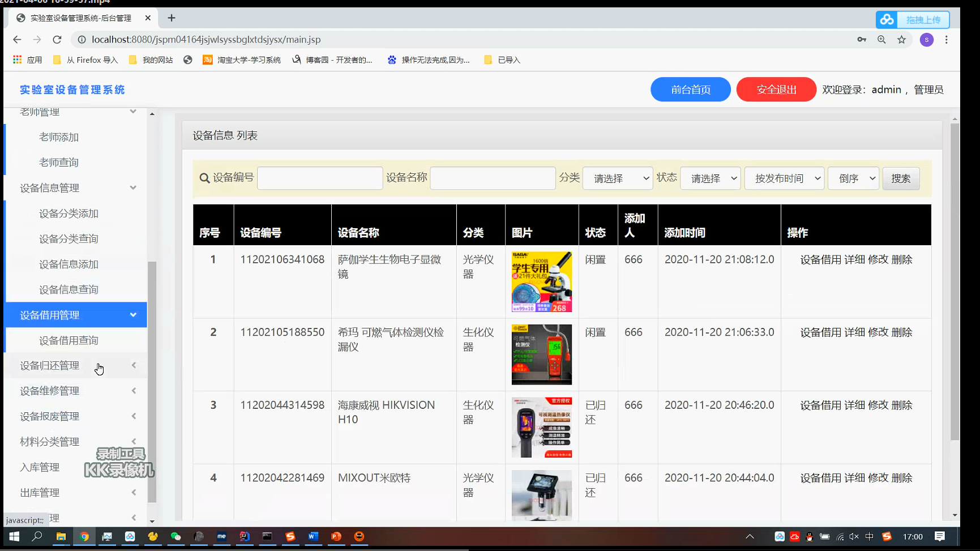
Task: Open Word from the taskbar
Action: click(313, 536)
